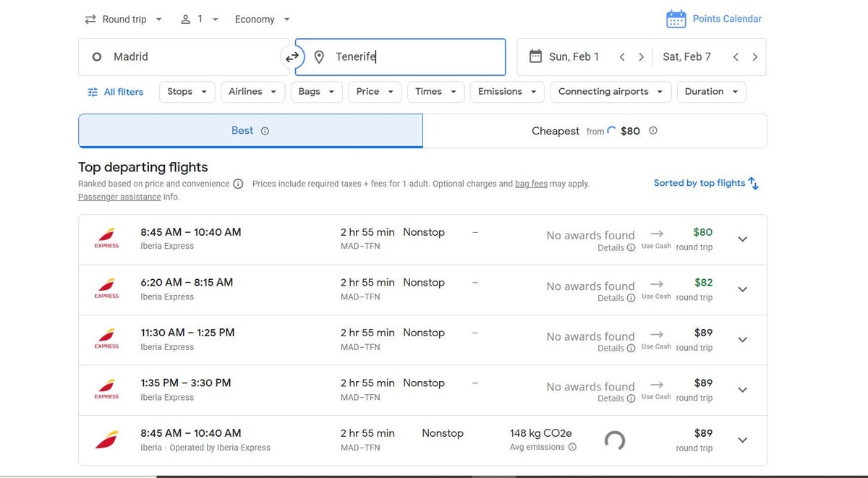Viewport: 868px width, 478px height.
Task: Open the Stops filter dropdown
Action: point(187,92)
